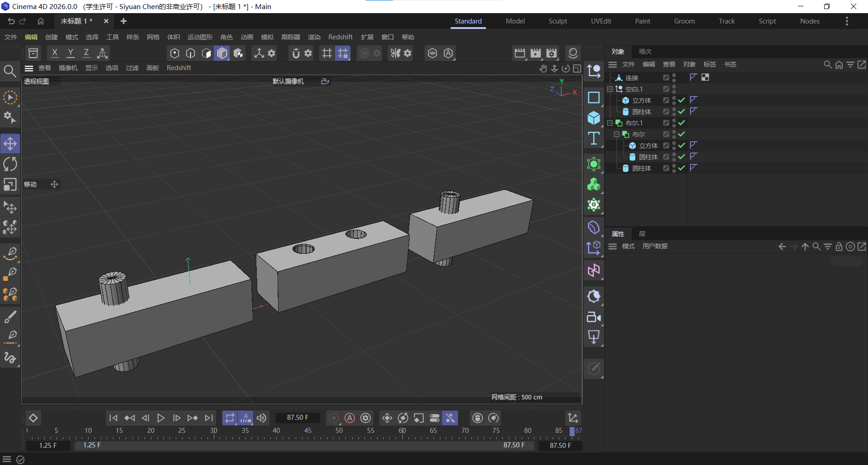Image resolution: width=868 pixels, height=465 pixels.
Task: Toggle the editor visibility dot of 连接
Action: point(674,75)
